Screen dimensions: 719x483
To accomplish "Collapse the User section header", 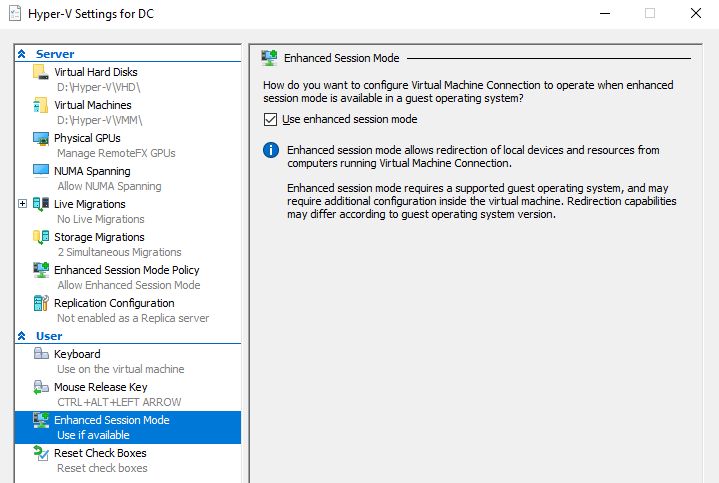I will click(22, 336).
